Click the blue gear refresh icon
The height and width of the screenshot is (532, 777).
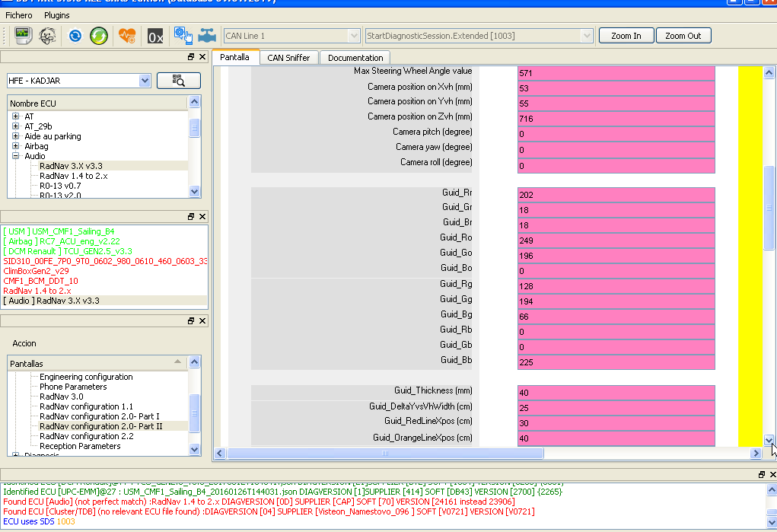tap(75, 36)
